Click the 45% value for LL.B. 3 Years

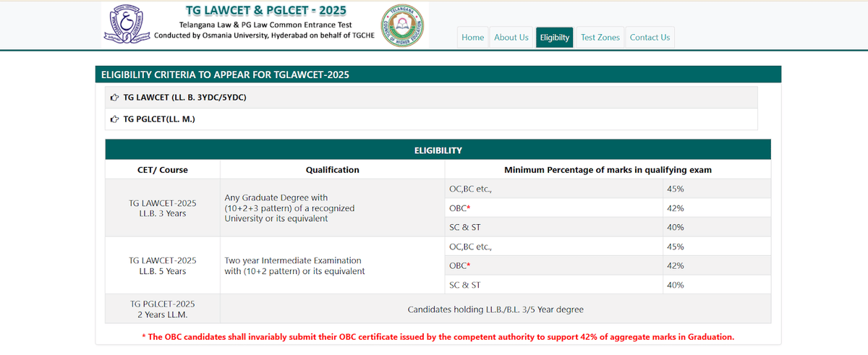tap(717, 189)
